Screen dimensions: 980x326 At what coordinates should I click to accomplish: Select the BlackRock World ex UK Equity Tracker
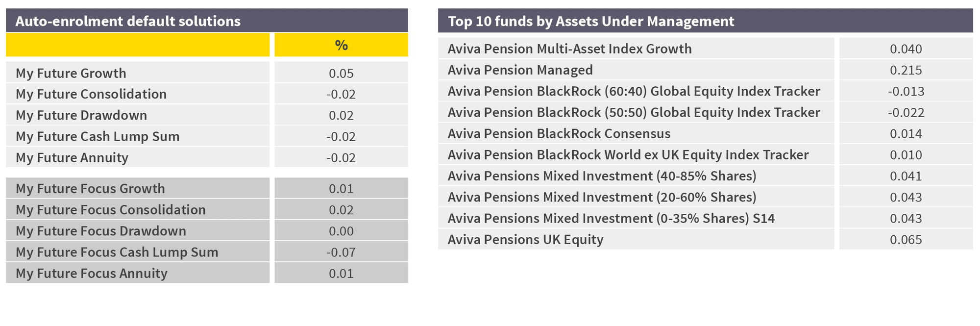(706, 154)
